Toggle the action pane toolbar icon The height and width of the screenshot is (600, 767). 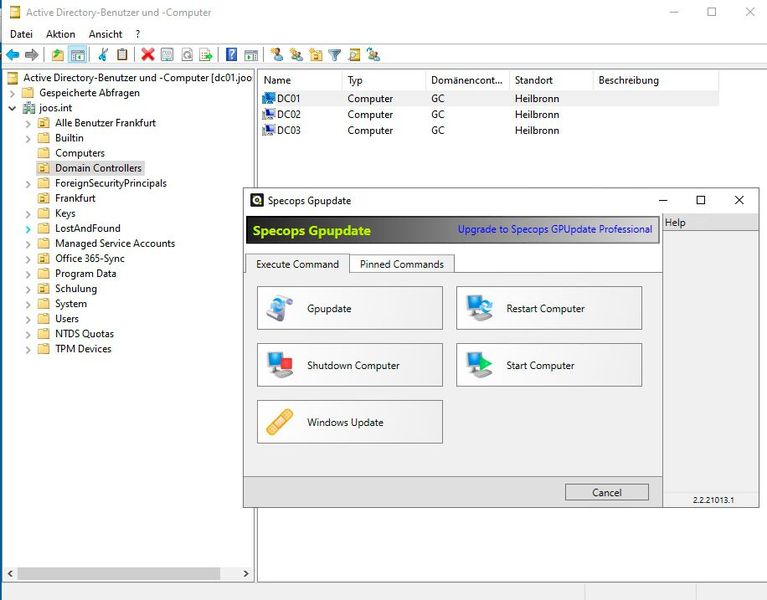pos(251,55)
